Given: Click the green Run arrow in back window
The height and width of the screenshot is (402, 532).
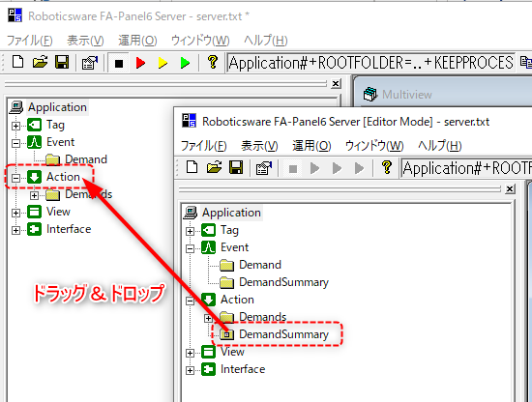Looking at the screenshot, I should (185, 63).
